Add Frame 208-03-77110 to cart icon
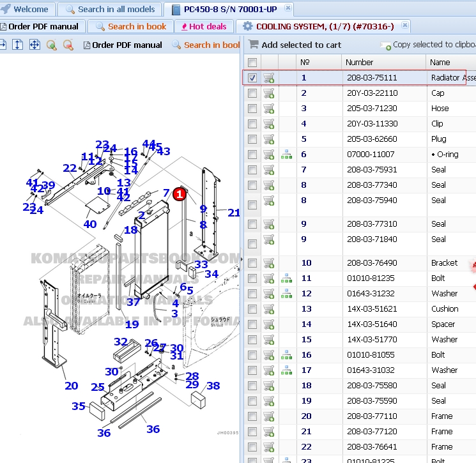476x463 pixels. 268,416
